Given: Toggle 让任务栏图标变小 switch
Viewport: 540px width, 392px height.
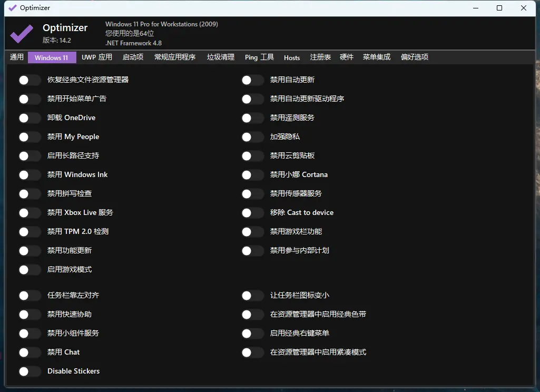Looking at the screenshot, I should [x=253, y=296].
